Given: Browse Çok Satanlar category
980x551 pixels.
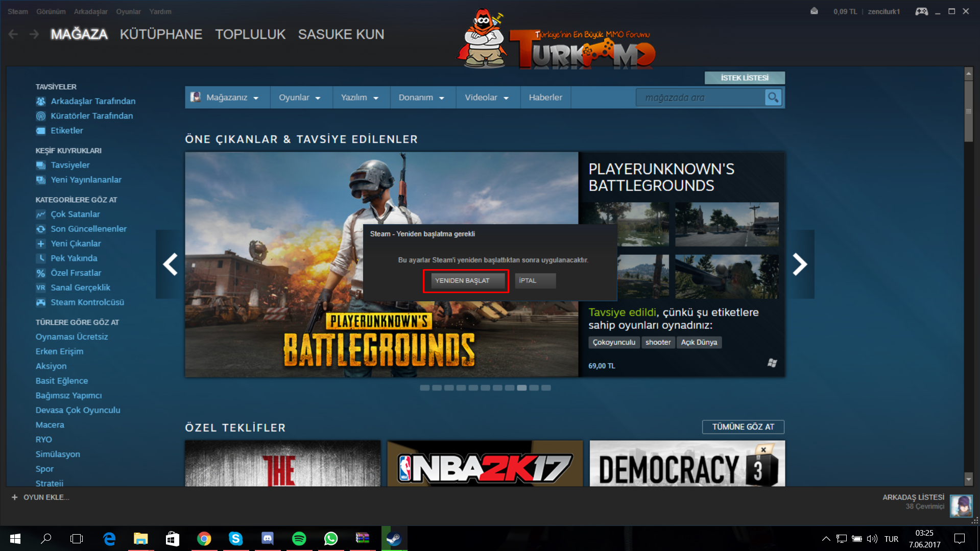Looking at the screenshot, I should pos(75,214).
